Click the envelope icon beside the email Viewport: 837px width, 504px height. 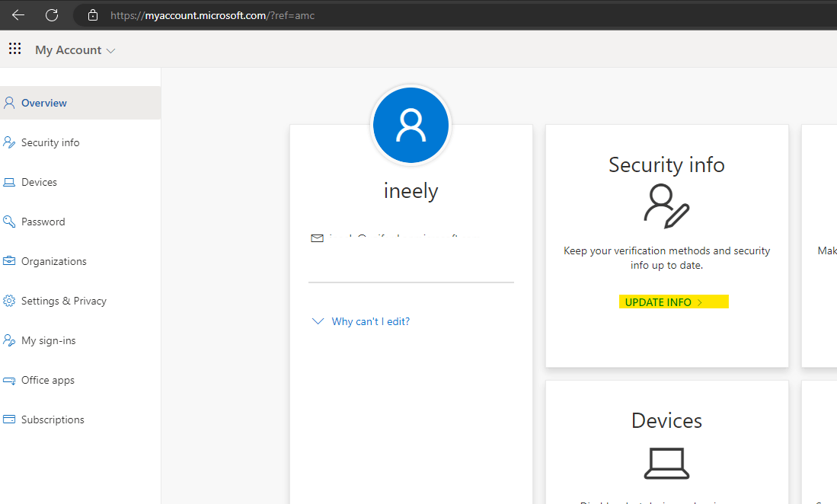[317, 238]
